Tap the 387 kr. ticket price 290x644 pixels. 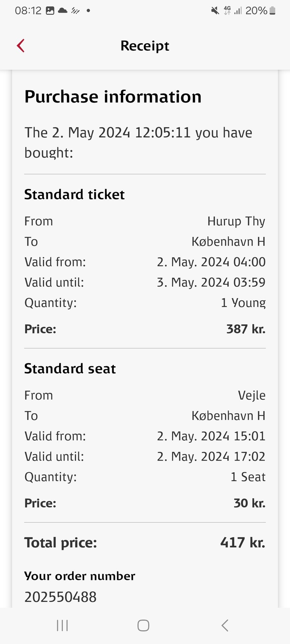pos(245,329)
